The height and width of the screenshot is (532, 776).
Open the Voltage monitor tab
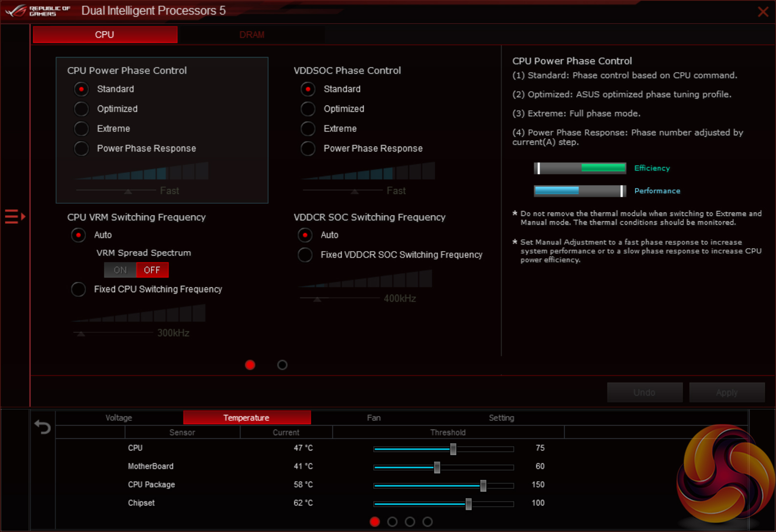click(119, 418)
